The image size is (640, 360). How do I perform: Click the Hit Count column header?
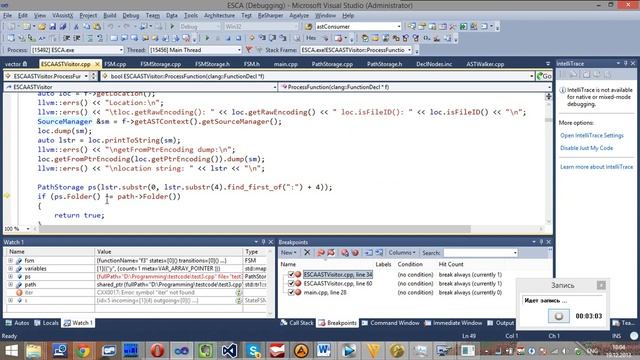(x=451, y=264)
